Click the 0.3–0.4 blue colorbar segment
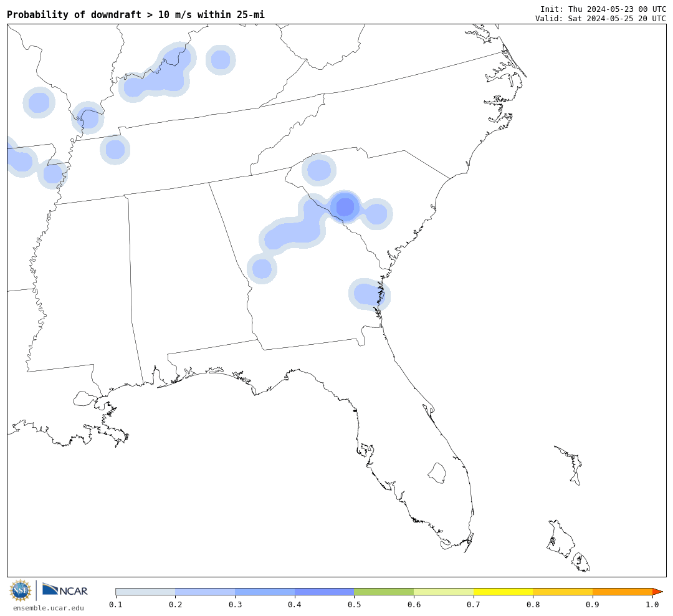This screenshot has height=616, width=673. point(265,592)
